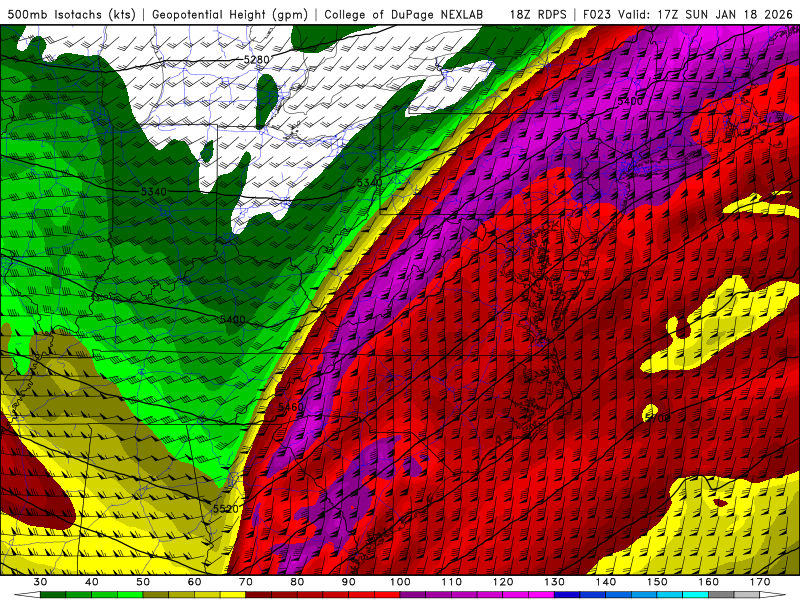Click the dark blue 130-knot legend swatch
The width and height of the screenshot is (800, 600).
pos(567,595)
